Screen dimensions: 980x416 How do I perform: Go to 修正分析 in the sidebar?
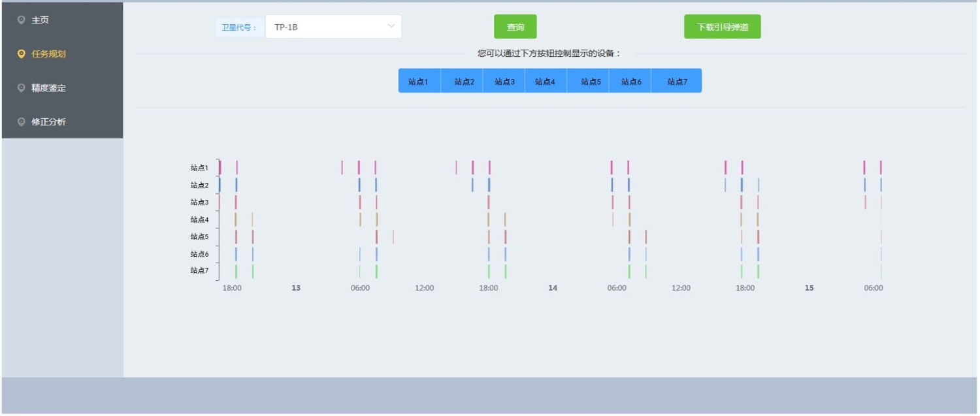click(49, 122)
